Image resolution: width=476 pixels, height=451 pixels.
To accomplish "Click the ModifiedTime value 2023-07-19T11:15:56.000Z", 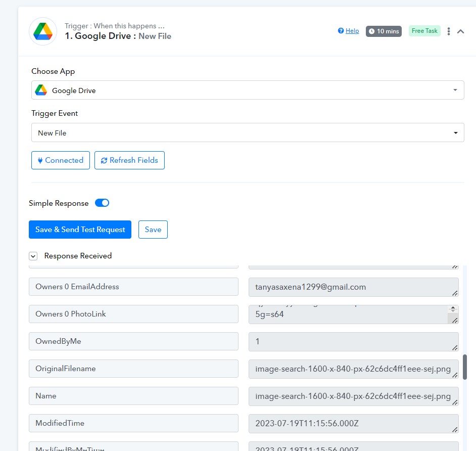I will click(x=353, y=424).
